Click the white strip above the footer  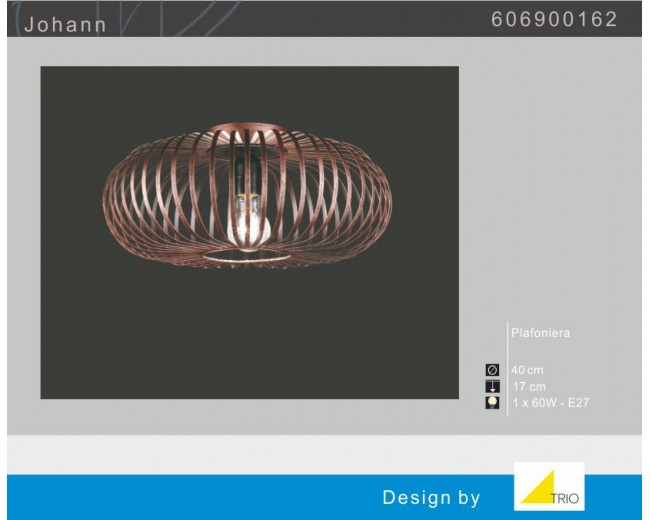tap(324, 455)
